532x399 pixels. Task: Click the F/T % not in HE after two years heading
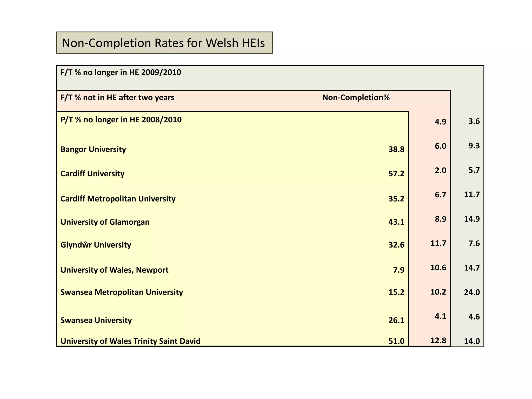point(117,97)
